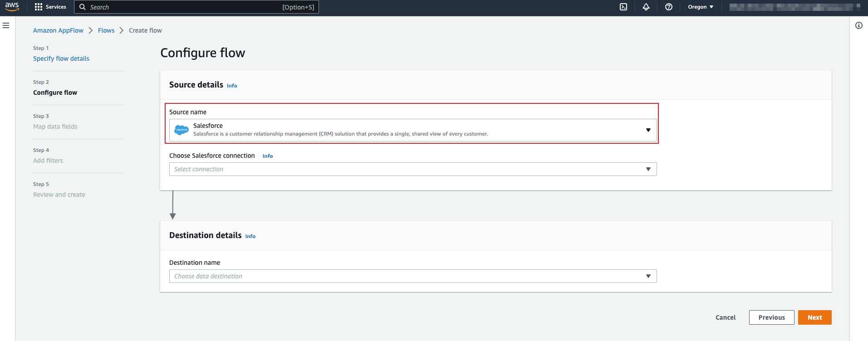Open Info link beside Source details
The width and height of the screenshot is (868, 341).
(232, 86)
